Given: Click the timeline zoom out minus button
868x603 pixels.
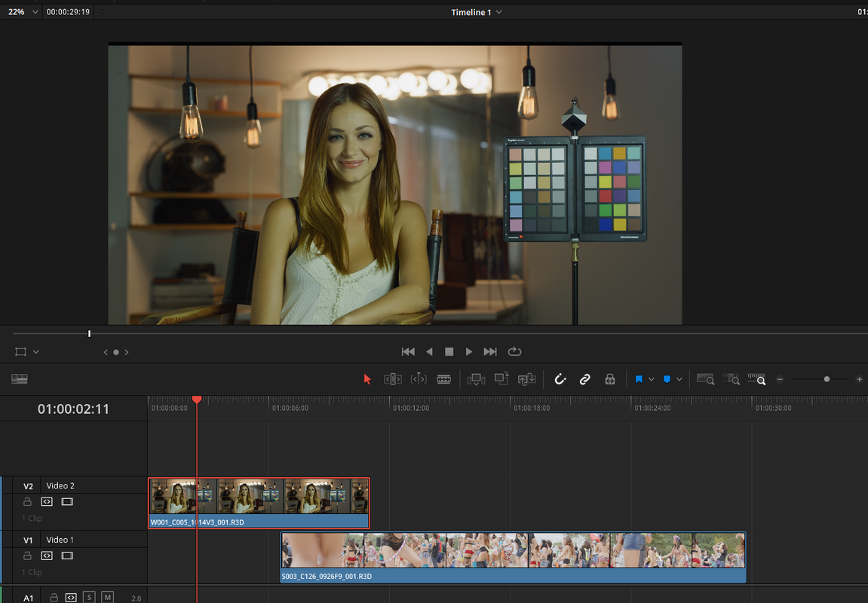Looking at the screenshot, I should (780, 379).
